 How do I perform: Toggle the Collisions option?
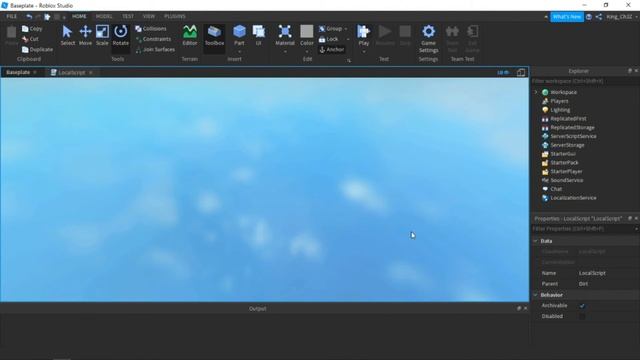coord(151,29)
